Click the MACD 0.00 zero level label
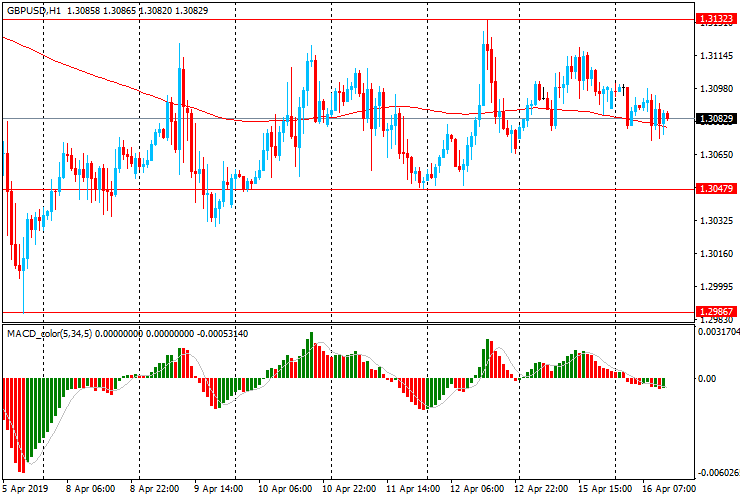 point(708,379)
